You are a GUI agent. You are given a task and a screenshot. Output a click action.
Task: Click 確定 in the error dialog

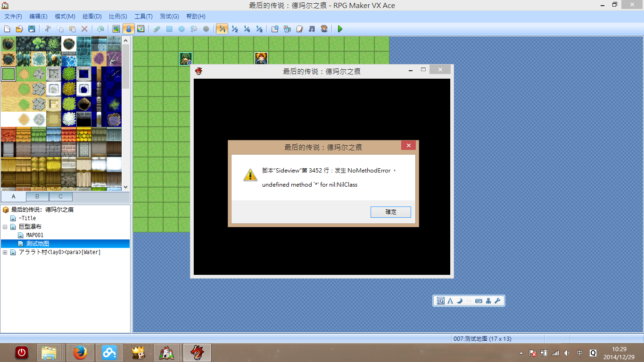coord(391,212)
